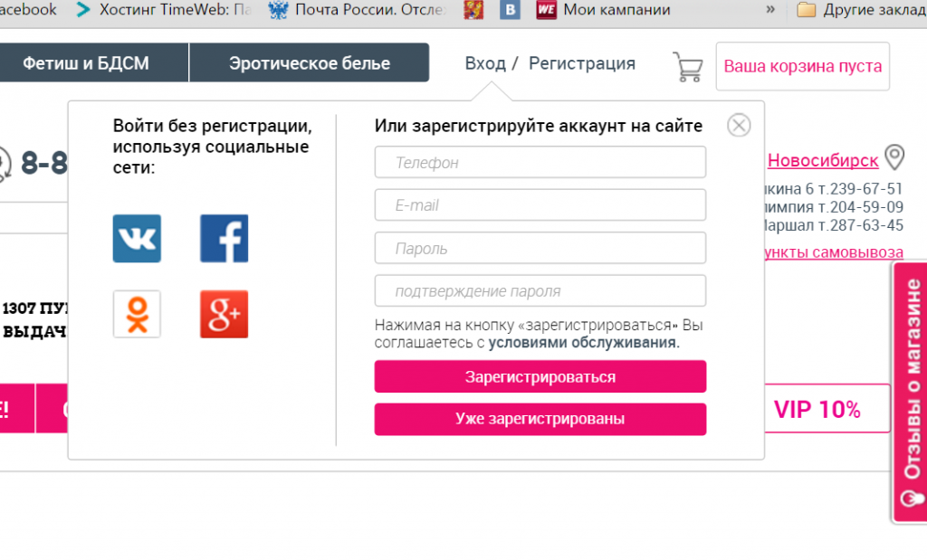Sign in using the VK social icon

coord(137,238)
